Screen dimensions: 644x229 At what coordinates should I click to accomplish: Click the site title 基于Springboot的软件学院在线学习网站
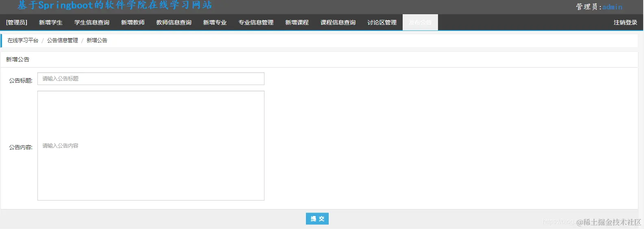tap(115, 5)
